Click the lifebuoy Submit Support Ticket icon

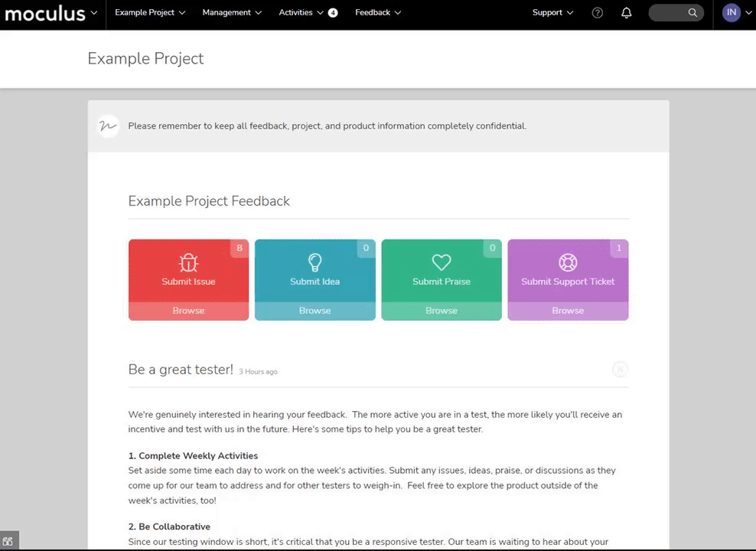[x=568, y=262]
